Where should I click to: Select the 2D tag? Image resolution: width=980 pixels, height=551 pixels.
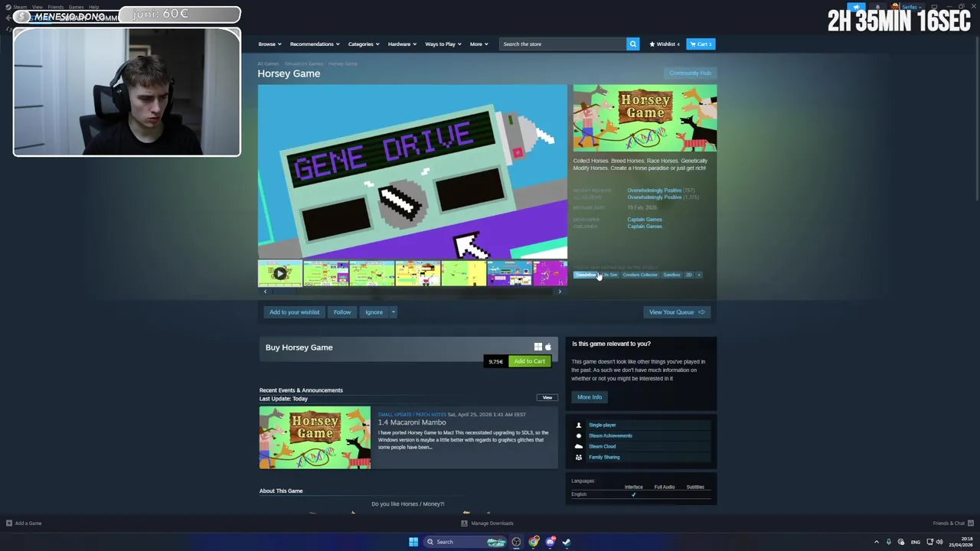click(688, 275)
